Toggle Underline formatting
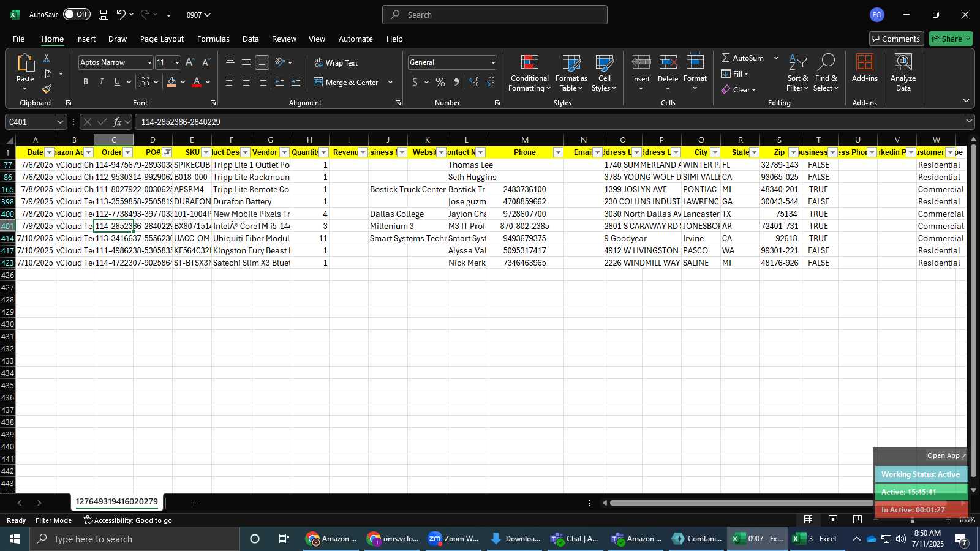 117,82
